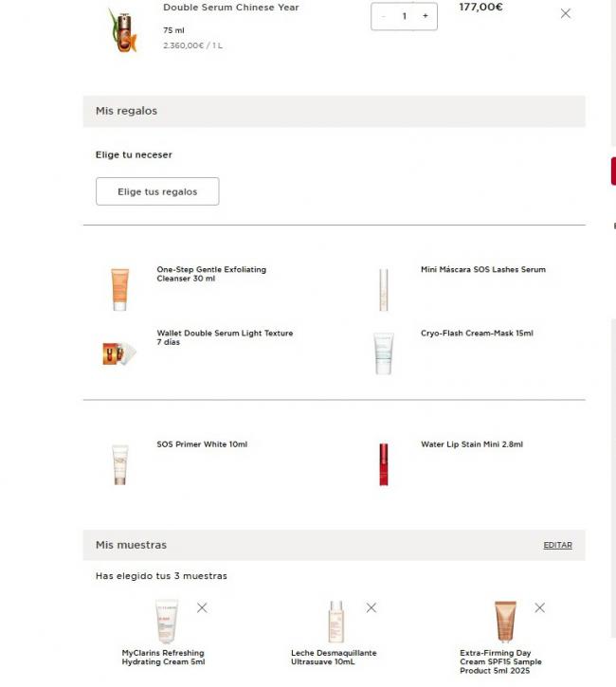
Task: Open Double Serum Chinese Year product title
Action: pos(230,8)
